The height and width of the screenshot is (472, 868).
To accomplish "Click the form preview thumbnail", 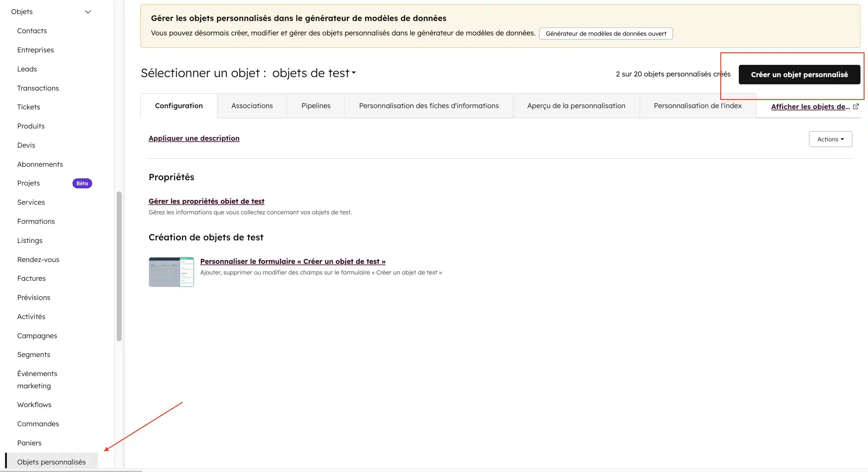I will point(171,272).
